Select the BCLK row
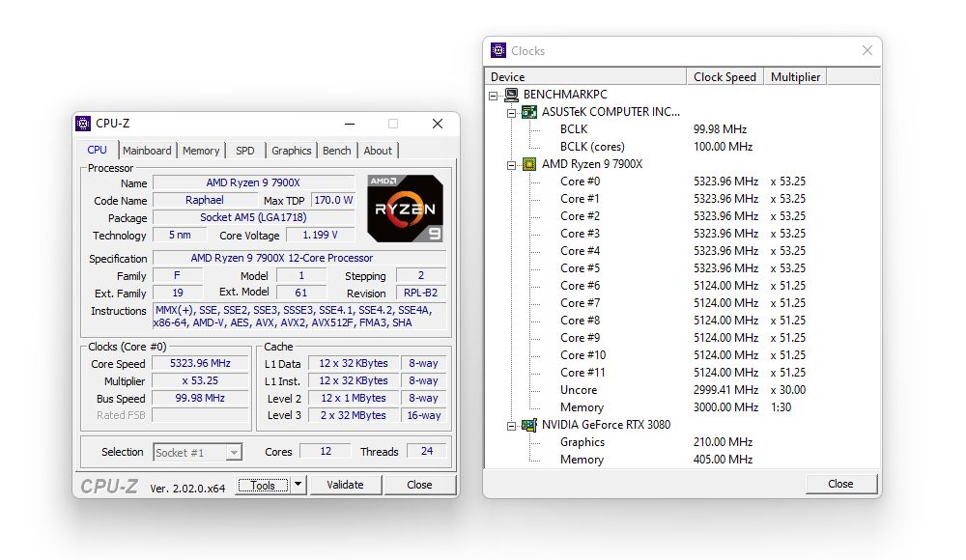Screen dimensions: 966x560 click(x=683, y=129)
